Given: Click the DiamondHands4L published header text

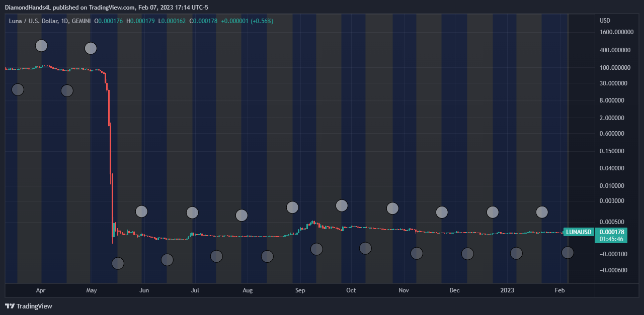Looking at the screenshot, I should coord(106,7).
